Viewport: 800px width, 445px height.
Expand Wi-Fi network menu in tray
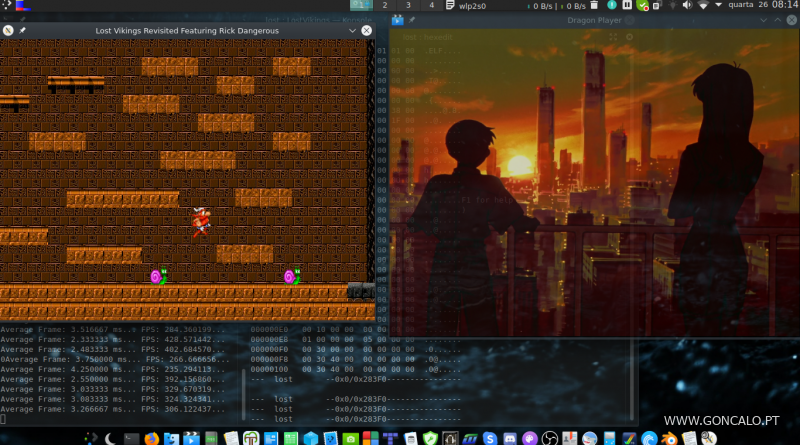(x=704, y=6)
